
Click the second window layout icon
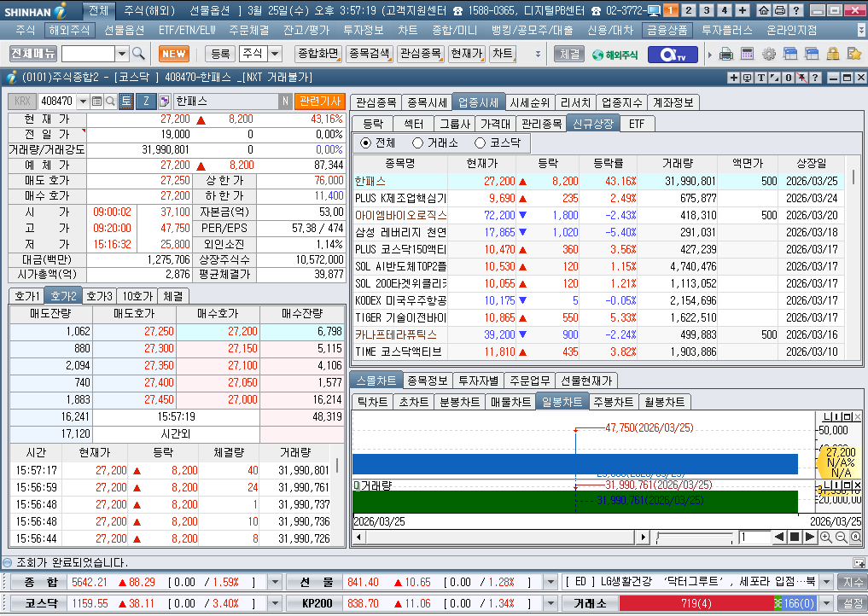[x=812, y=55]
